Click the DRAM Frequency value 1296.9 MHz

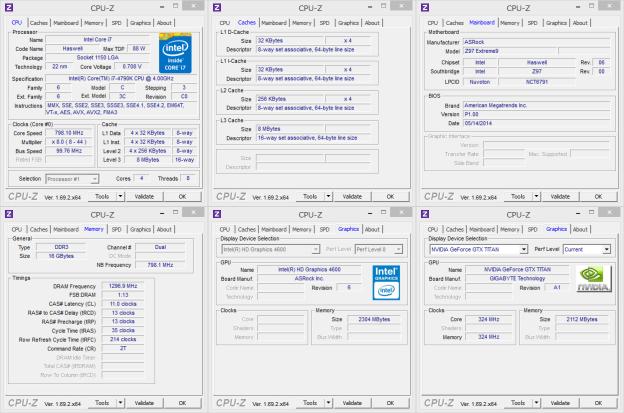coord(123,286)
